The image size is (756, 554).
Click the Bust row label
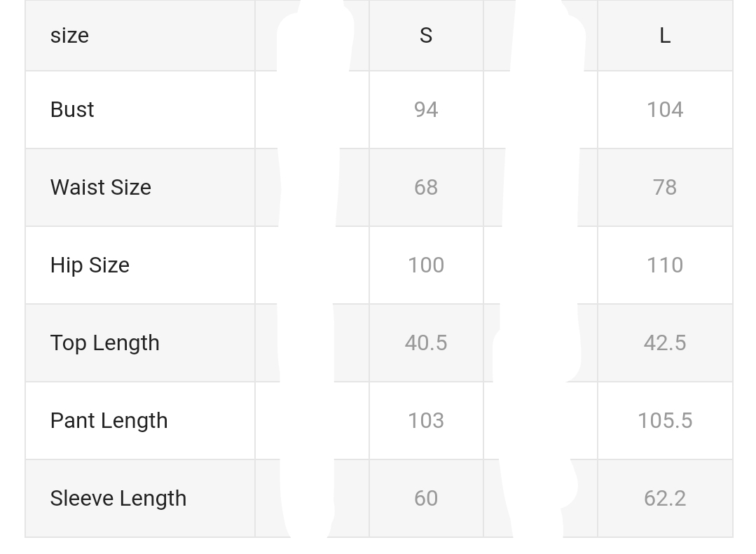pyautogui.click(x=72, y=110)
